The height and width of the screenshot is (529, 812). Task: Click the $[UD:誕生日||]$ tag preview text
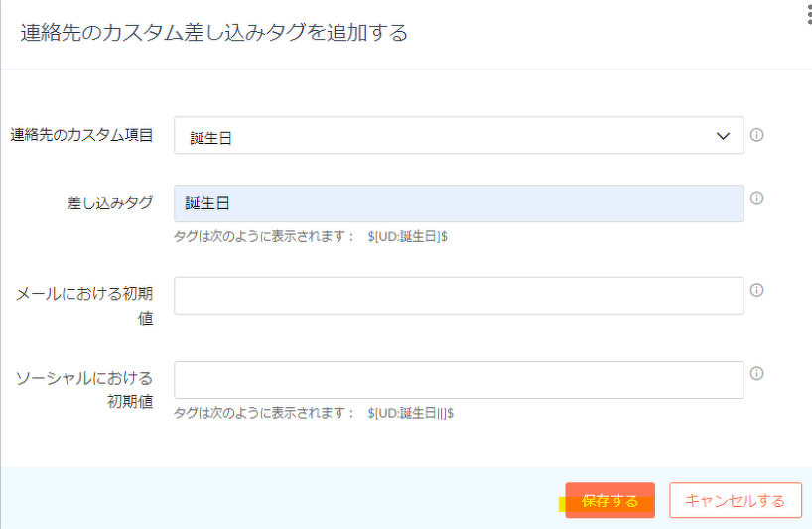point(410,413)
